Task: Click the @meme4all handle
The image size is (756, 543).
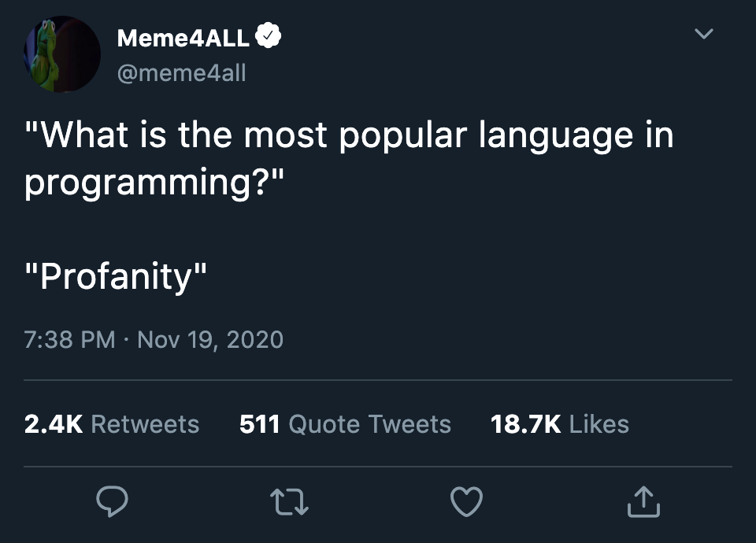Action: click(x=181, y=73)
